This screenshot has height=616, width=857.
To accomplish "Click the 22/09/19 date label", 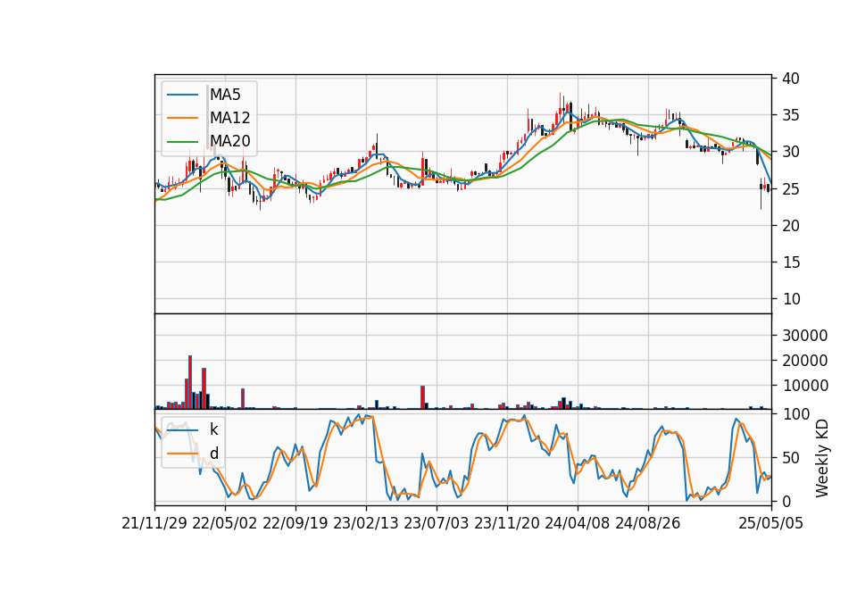I will point(295,523).
